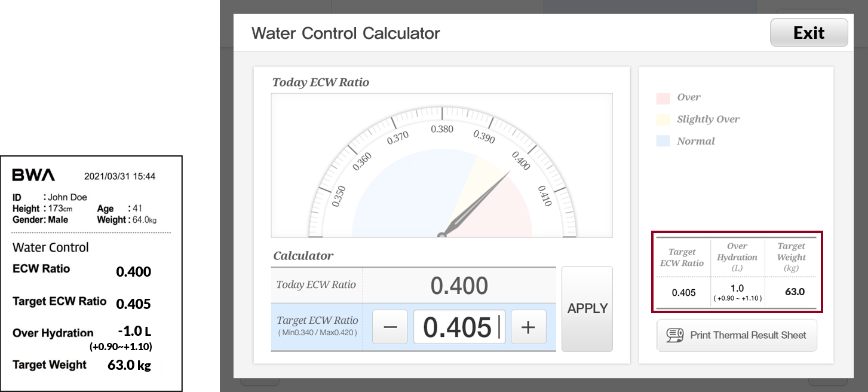Image resolution: width=868 pixels, height=392 pixels.
Task: Click the Over pink legend swatch
Action: point(662,98)
